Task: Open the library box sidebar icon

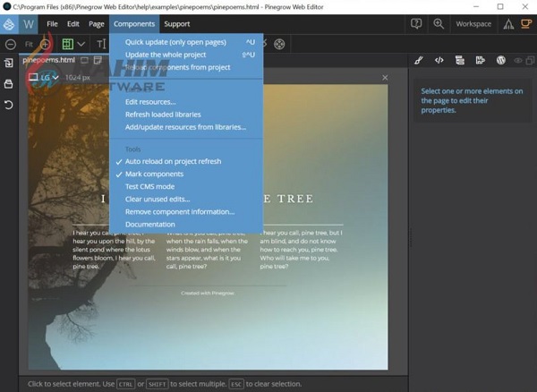Action: [x=9, y=84]
